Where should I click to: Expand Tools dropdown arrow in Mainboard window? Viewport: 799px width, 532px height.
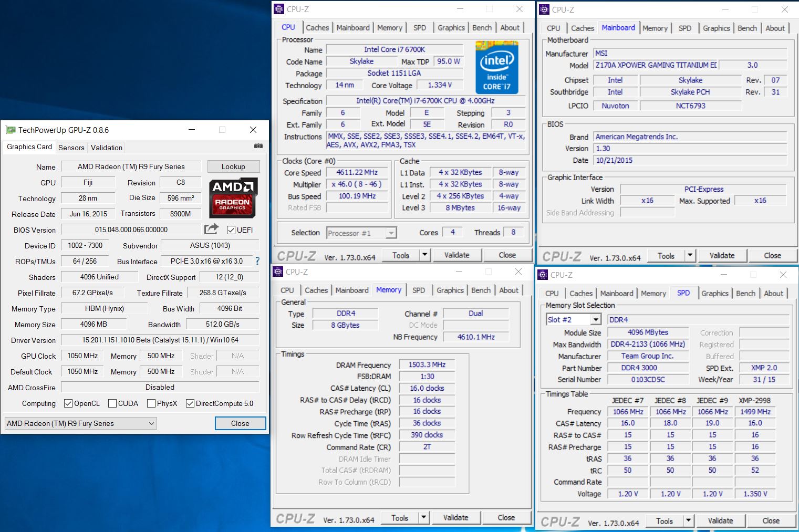tap(690, 256)
